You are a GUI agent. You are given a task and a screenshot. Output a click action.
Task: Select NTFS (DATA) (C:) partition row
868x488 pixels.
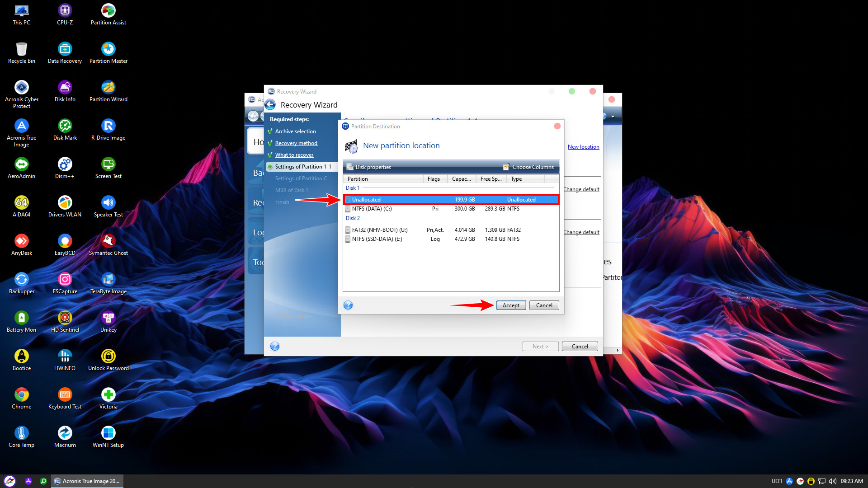372,209
